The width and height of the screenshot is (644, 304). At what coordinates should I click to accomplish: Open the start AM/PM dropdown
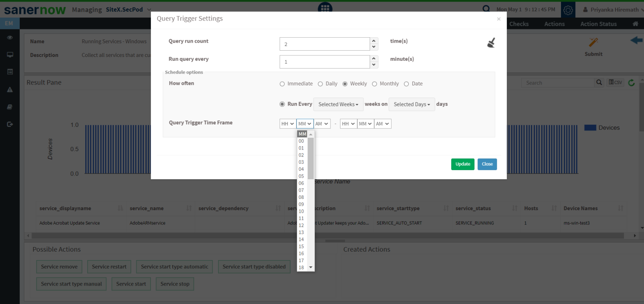click(x=322, y=124)
